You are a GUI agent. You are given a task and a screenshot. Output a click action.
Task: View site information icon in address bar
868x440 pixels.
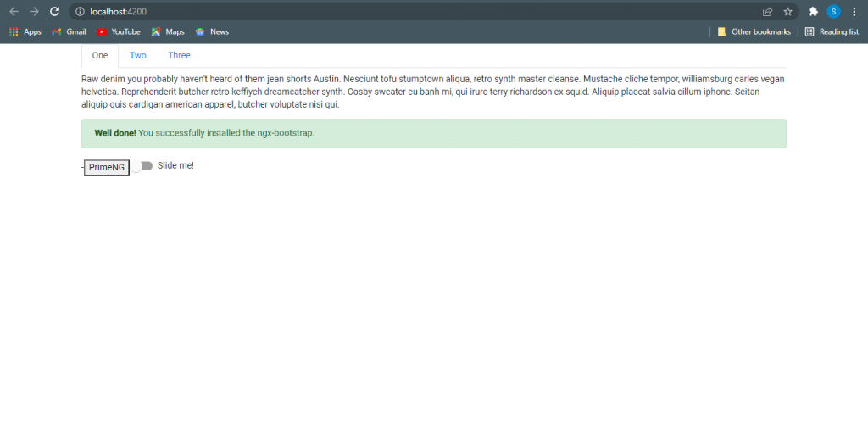(80, 12)
